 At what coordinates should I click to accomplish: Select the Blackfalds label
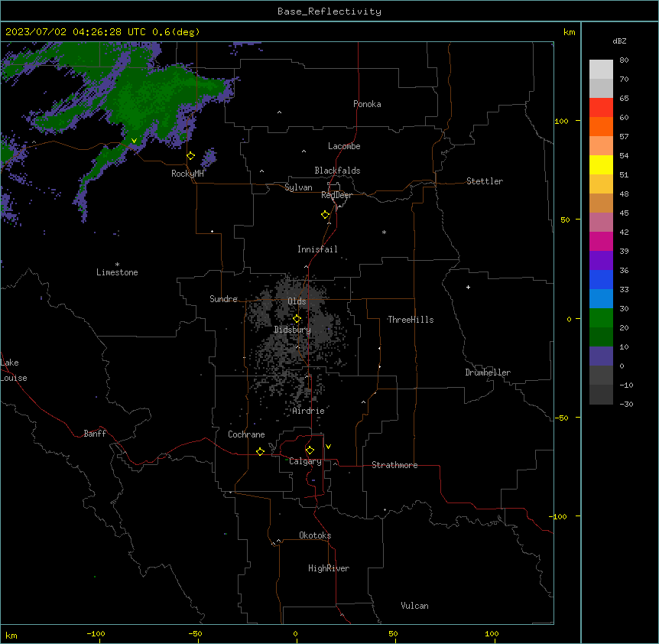point(337,171)
